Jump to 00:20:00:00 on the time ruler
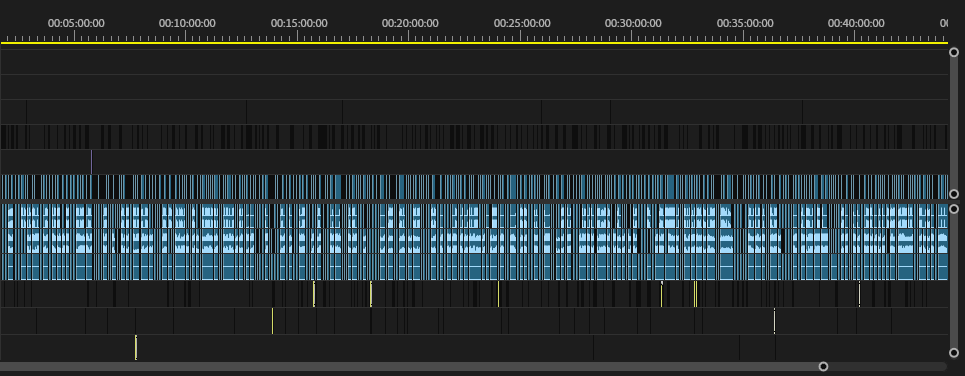This screenshot has height=376, width=965. (410, 23)
